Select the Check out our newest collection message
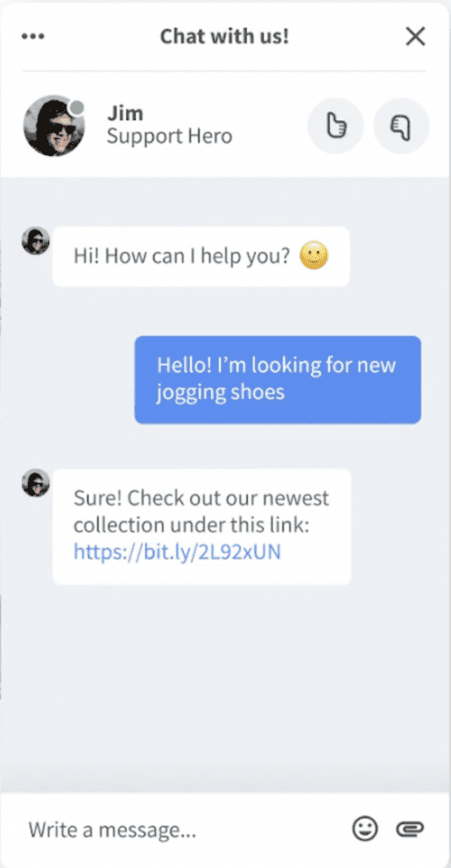 [202, 526]
